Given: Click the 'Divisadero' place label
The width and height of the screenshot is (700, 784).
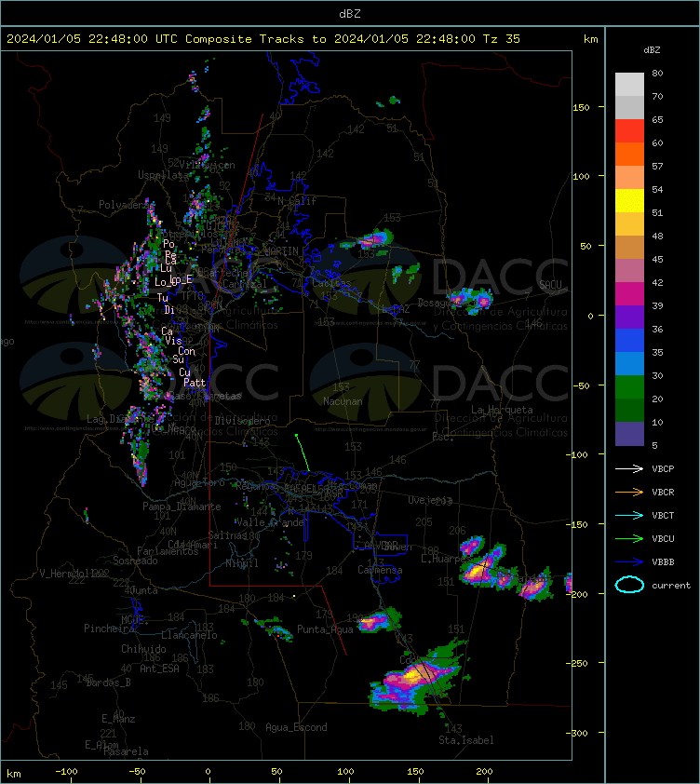Looking at the screenshot, I should click(243, 421).
